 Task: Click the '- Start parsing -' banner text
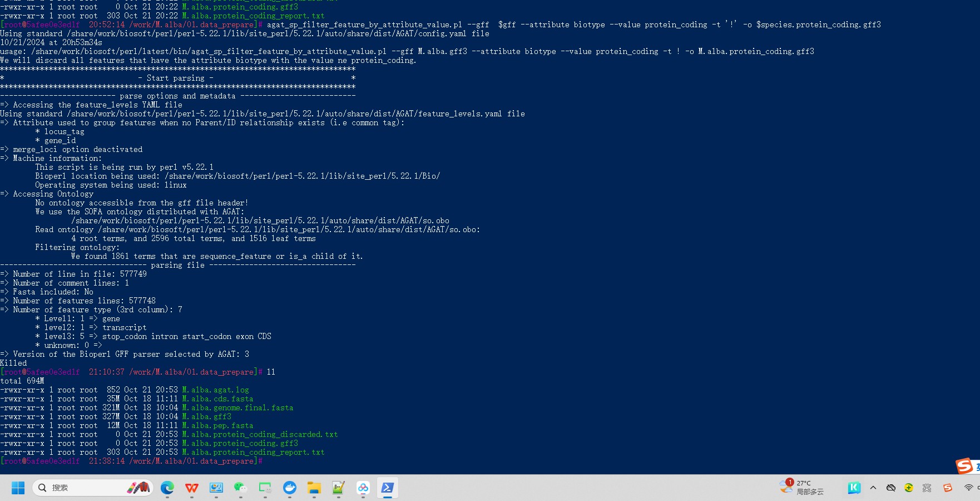point(176,78)
